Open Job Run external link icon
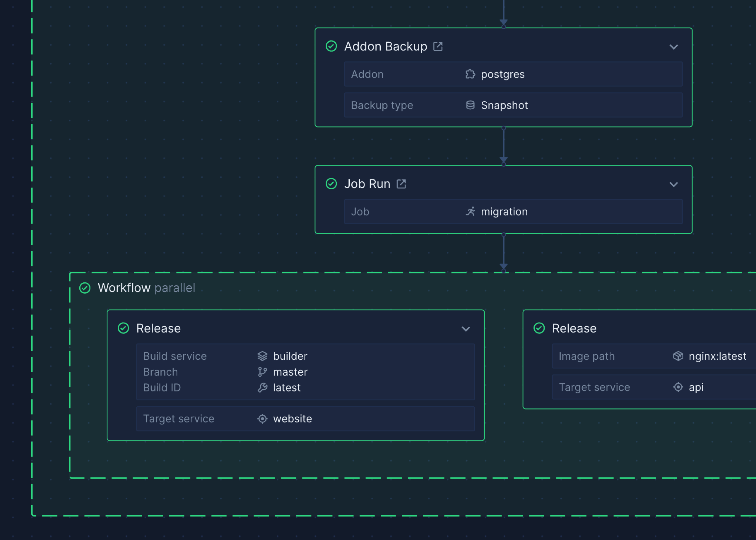The image size is (756, 540). 401,184
